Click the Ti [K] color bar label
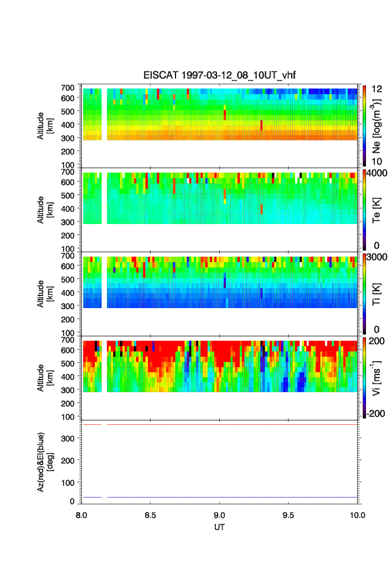 [x=376, y=294]
